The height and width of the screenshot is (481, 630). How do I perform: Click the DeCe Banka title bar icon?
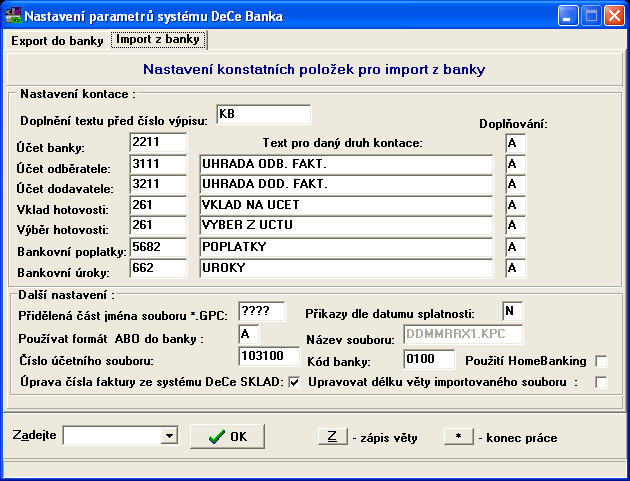[12, 15]
